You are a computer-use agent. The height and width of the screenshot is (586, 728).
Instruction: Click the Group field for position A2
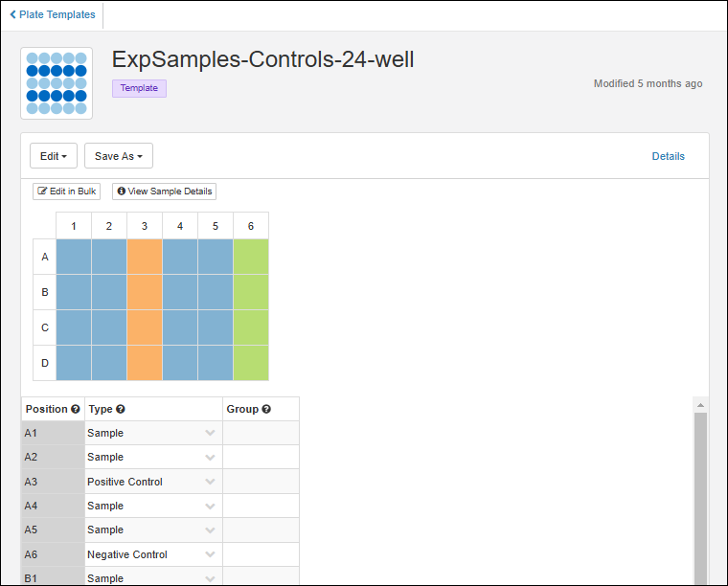point(261,458)
